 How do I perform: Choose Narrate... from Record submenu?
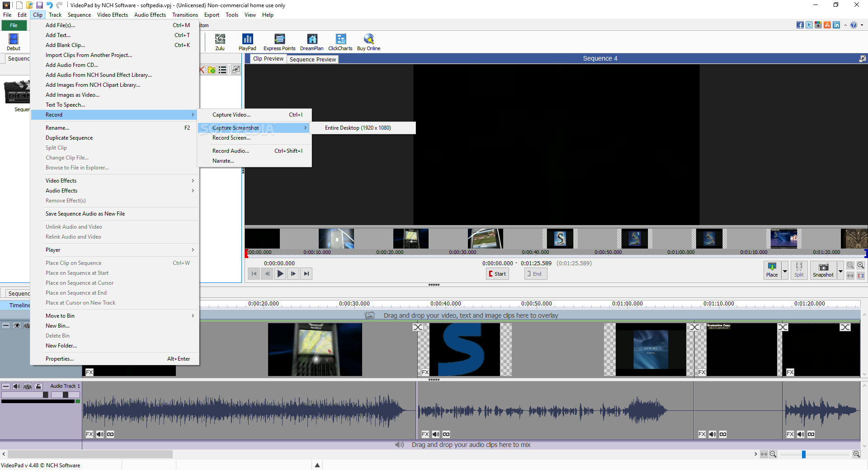point(255,161)
